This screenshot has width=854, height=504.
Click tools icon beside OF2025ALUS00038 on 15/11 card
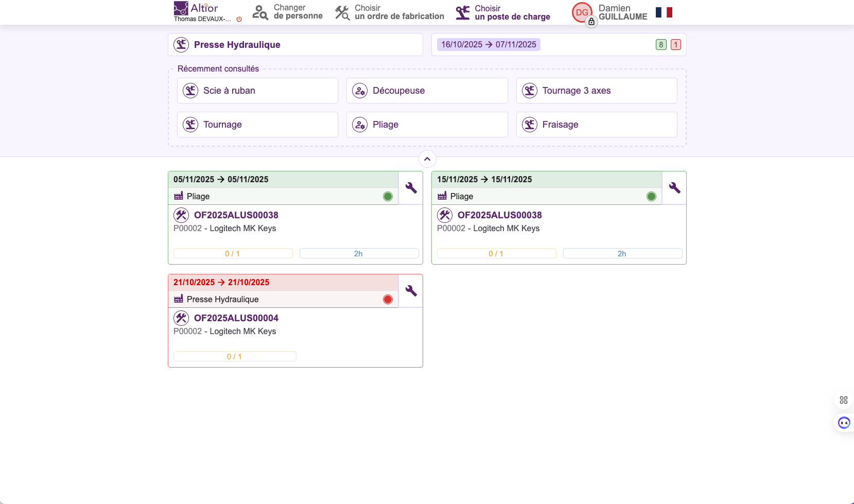445,215
